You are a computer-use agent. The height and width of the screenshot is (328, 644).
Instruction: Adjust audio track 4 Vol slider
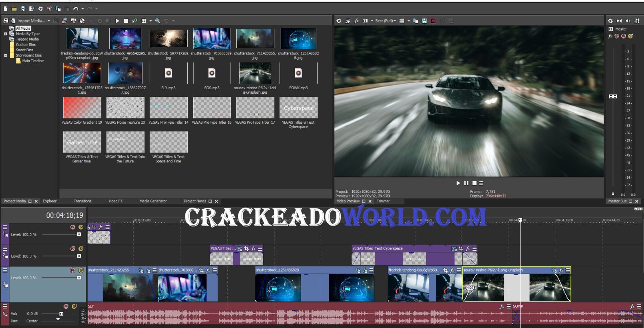pos(61,314)
